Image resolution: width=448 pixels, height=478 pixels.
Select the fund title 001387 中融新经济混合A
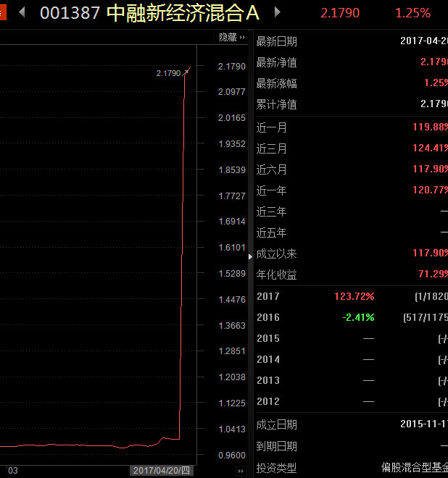[x=150, y=13]
